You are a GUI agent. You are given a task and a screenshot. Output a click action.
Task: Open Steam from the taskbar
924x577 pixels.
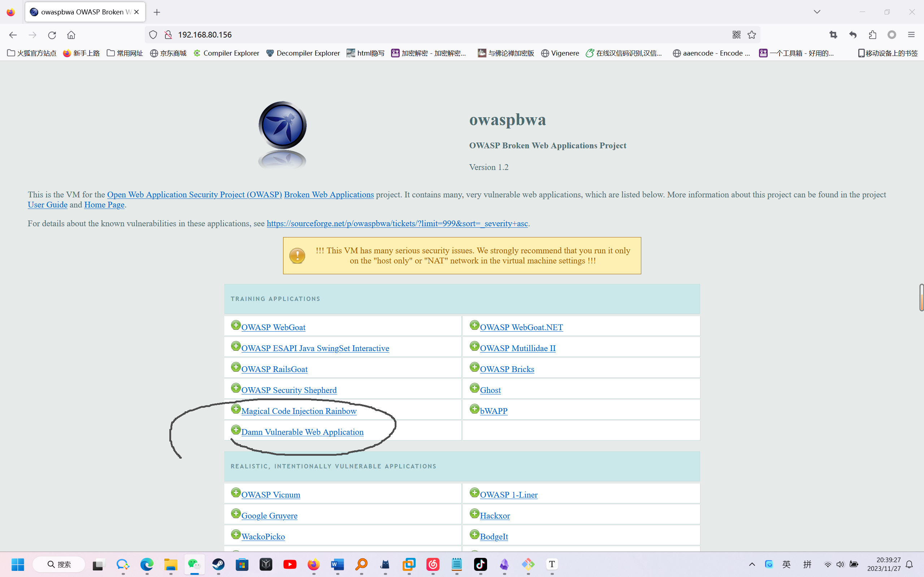pyautogui.click(x=218, y=564)
